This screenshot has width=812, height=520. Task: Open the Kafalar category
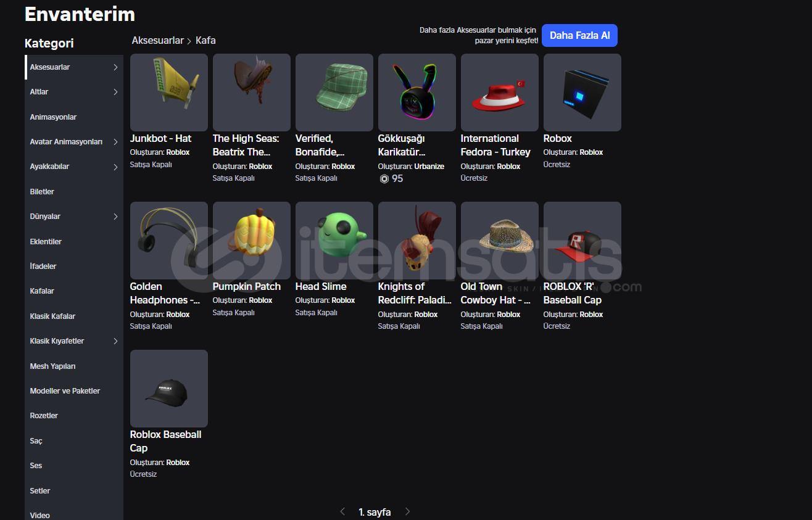[x=74, y=291]
